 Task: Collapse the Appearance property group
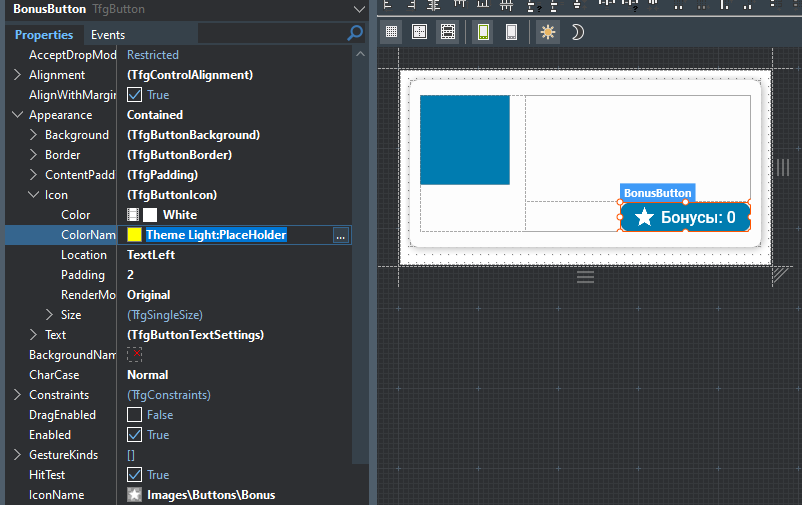pyautogui.click(x=17, y=115)
